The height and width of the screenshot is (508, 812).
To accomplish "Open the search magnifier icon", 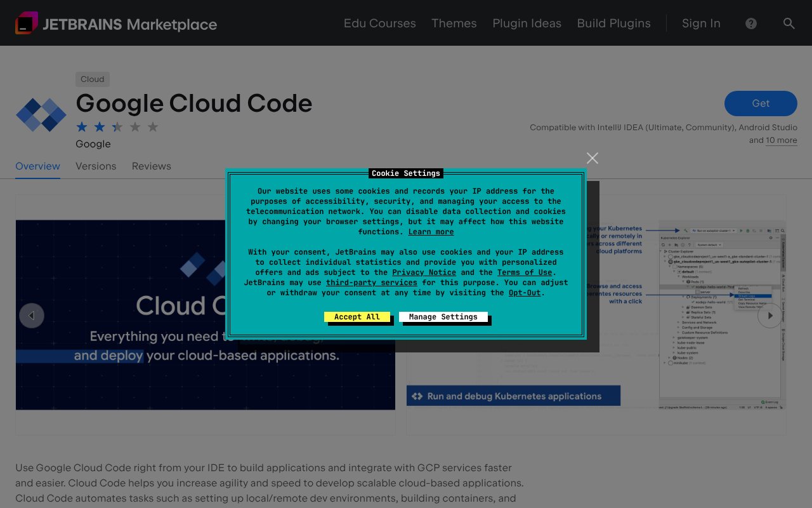I will pyautogui.click(x=789, y=23).
